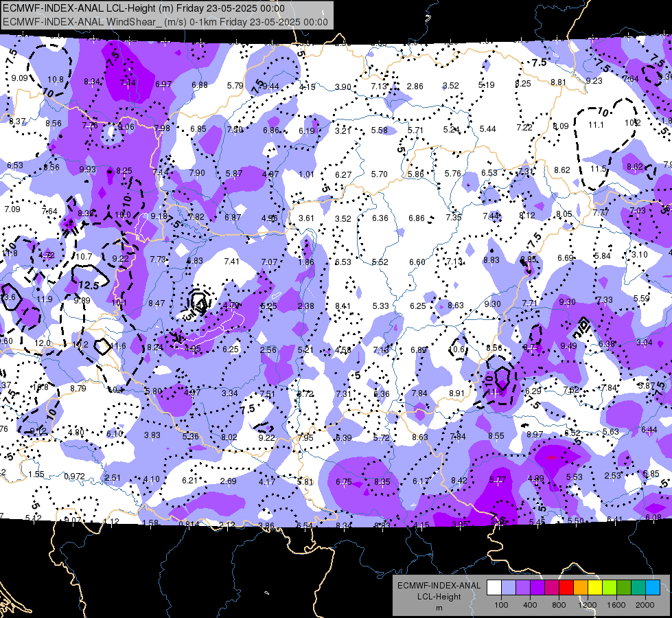Viewport: 672px width, 618px height.
Task: Click the wind shear value '3.10'
Action: 640,255
